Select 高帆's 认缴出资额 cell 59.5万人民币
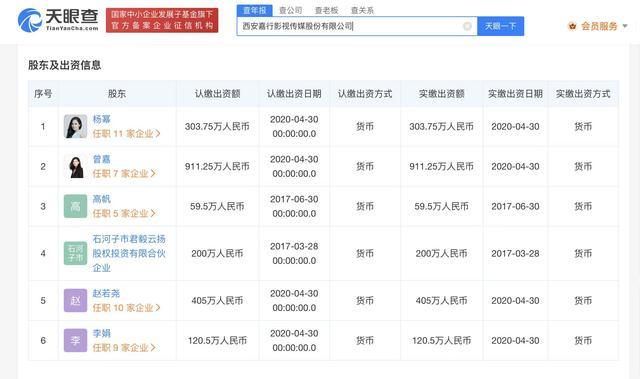Screen dimensions: 640x379 (217, 206)
